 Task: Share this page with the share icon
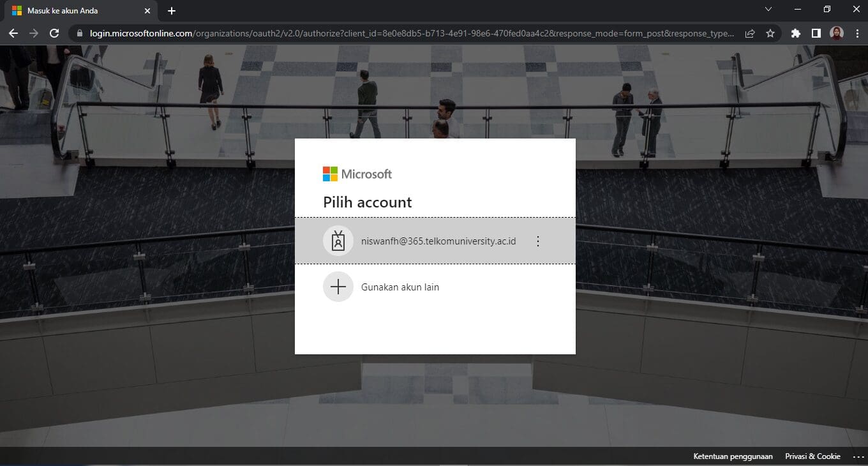[750, 33]
